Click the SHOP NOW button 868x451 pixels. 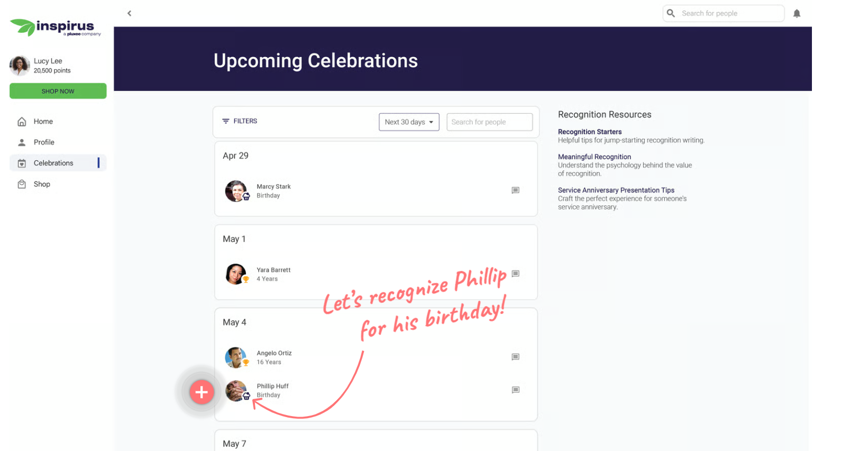[58, 91]
